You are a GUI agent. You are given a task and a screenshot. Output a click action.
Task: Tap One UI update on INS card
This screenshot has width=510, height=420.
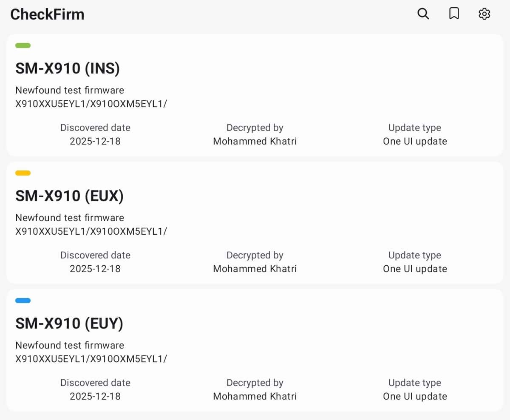[x=415, y=141]
